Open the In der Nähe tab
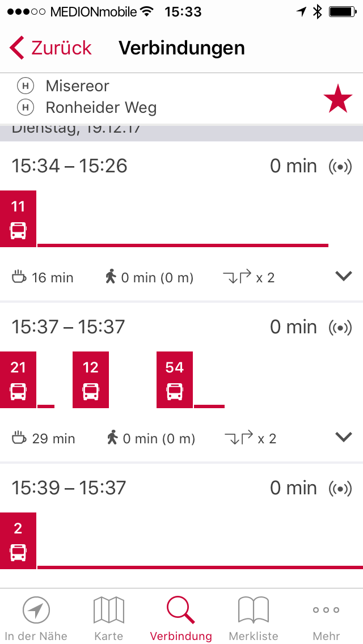Viewport: 363px width, 644px height. pyautogui.click(x=36, y=618)
